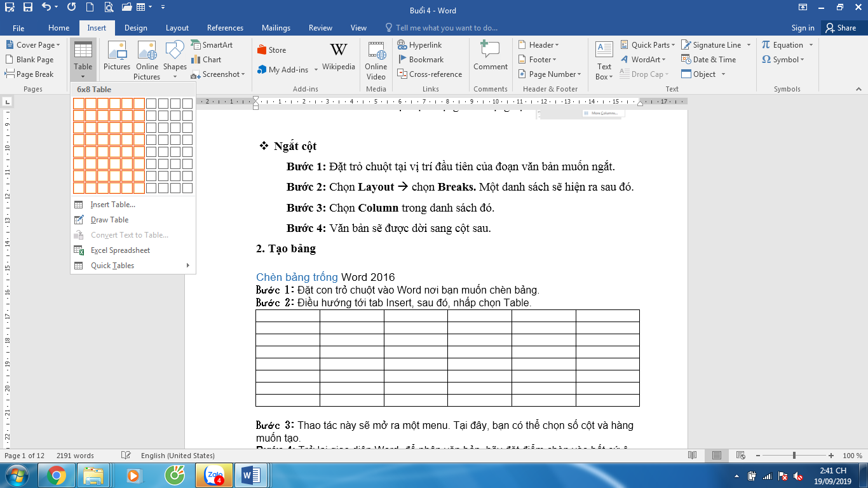This screenshot has width=868, height=488.
Task: Open the Symbol dropdown
Action: [x=783, y=60]
